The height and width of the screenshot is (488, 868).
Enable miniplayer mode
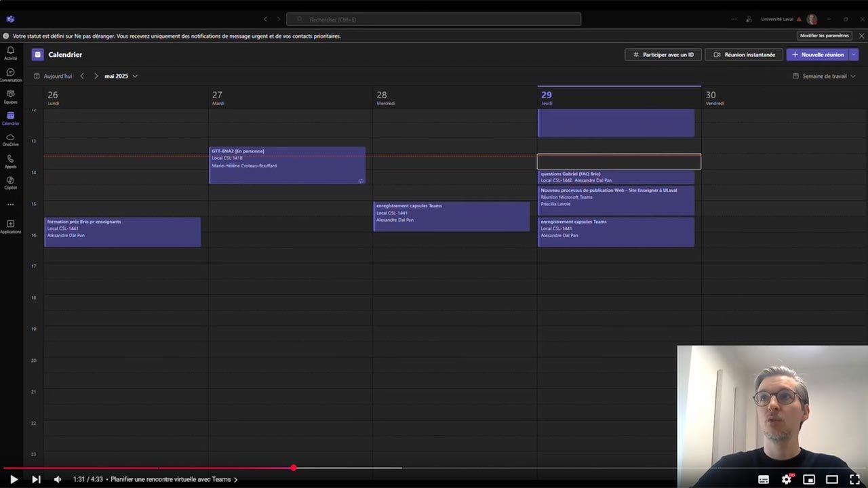(809, 479)
